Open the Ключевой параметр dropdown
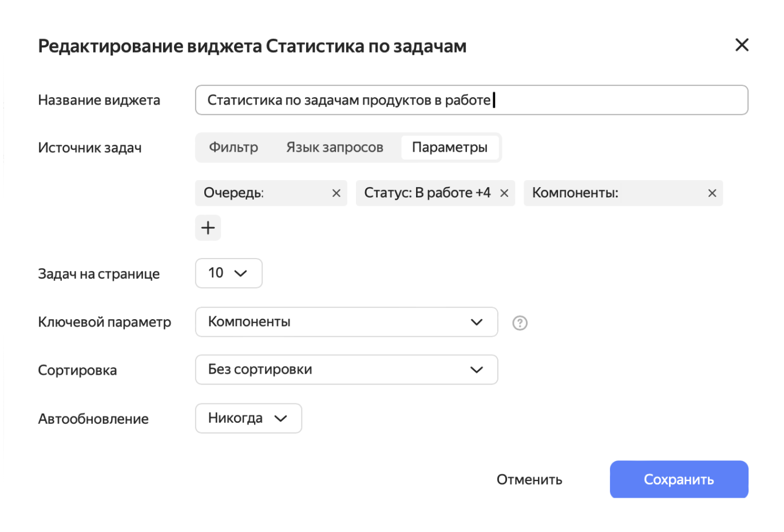Screen dimensions: 784x532 [346, 322]
